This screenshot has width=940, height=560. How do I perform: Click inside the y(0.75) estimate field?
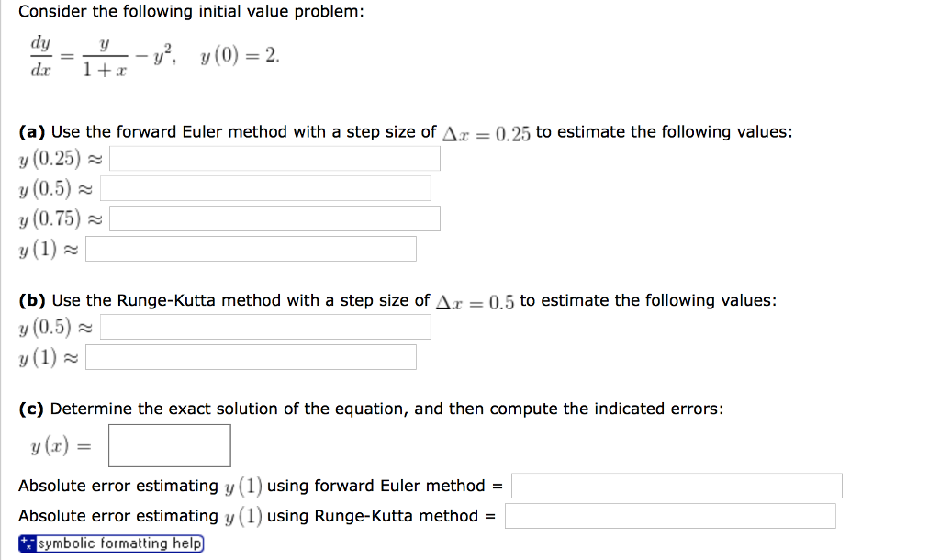click(x=274, y=218)
